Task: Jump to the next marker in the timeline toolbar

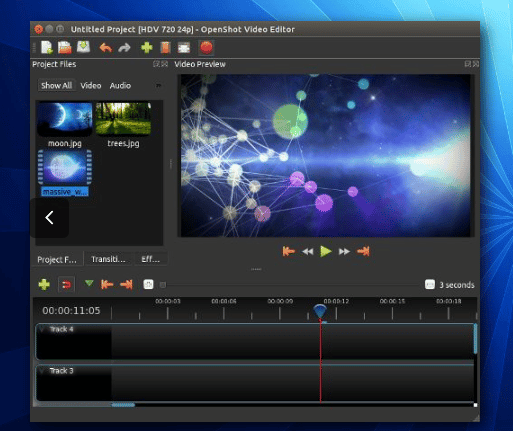Action: click(126, 284)
